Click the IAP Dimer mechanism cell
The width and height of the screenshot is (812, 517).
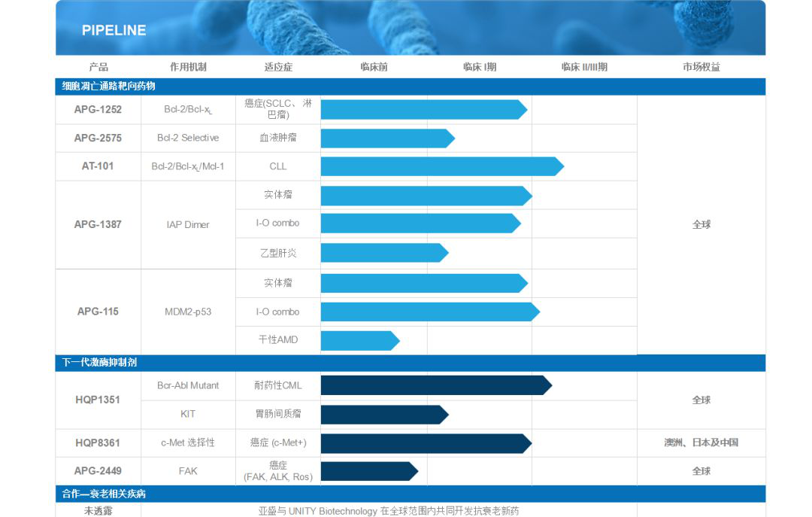(188, 224)
